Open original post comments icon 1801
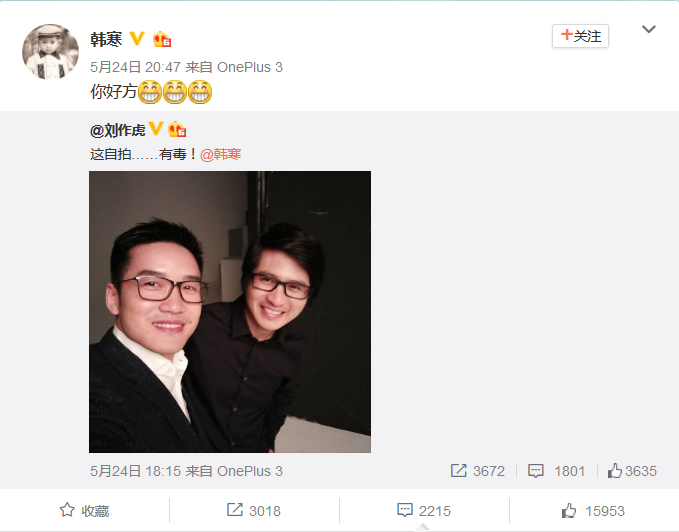This screenshot has width=679, height=532. tap(556, 471)
